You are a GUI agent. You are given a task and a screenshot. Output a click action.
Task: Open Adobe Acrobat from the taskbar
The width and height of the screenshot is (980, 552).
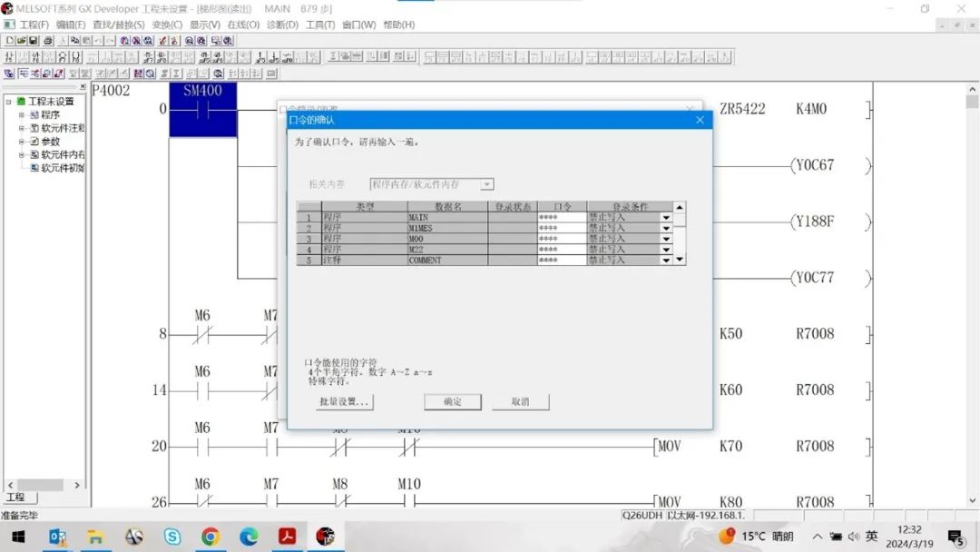(288, 537)
